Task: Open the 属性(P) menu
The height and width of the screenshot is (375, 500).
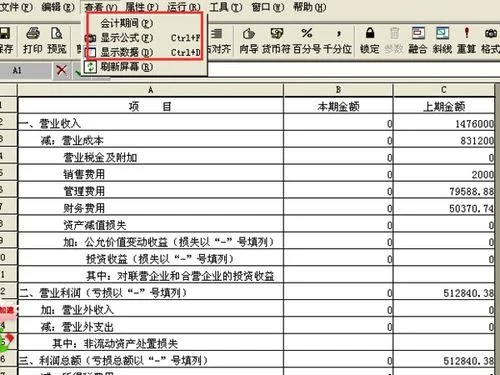Action: point(142,7)
